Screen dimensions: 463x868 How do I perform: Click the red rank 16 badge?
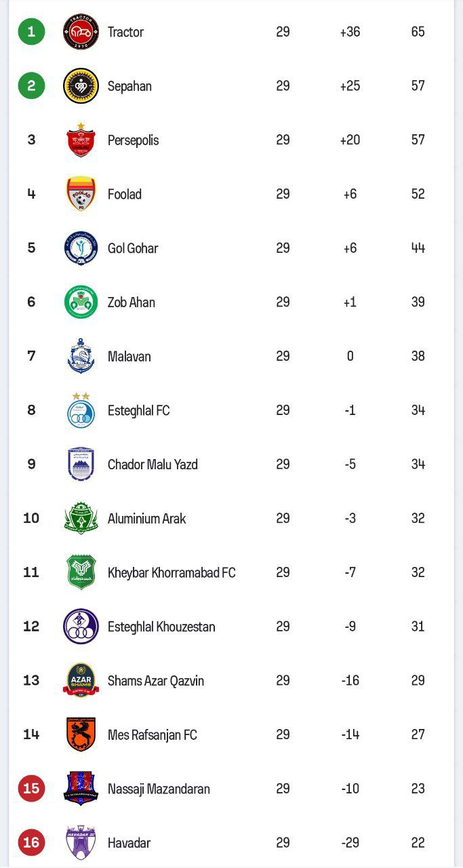pos(31,843)
